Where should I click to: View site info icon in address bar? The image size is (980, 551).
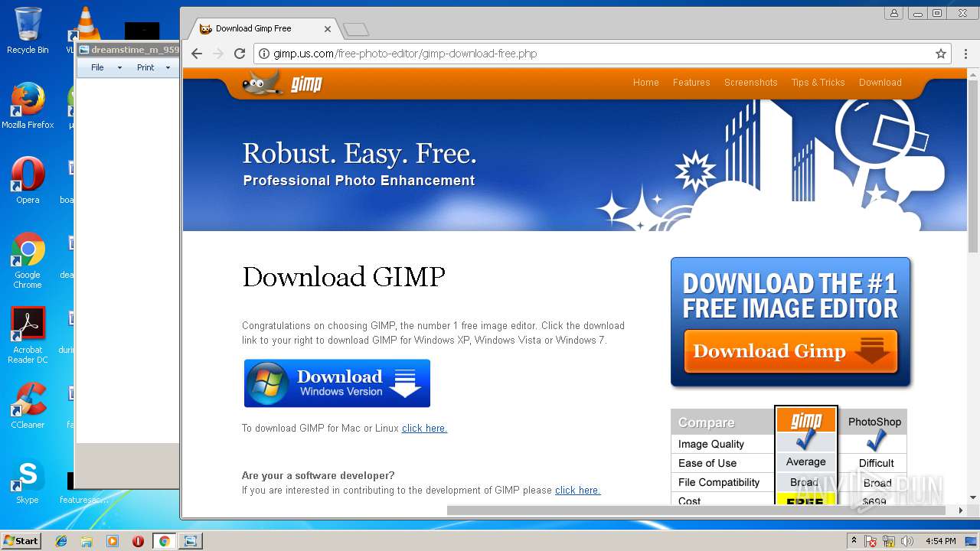click(263, 54)
